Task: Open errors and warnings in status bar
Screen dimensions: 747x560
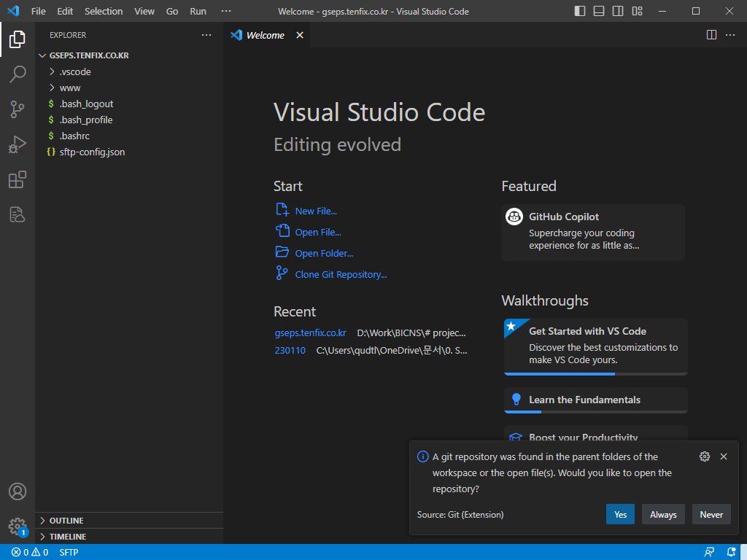Action: (x=30, y=553)
